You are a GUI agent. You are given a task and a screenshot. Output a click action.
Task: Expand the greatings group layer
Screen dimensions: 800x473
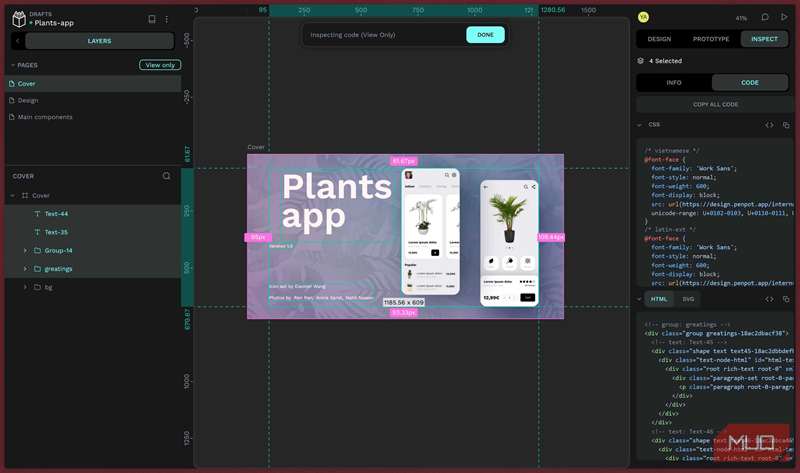point(25,268)
